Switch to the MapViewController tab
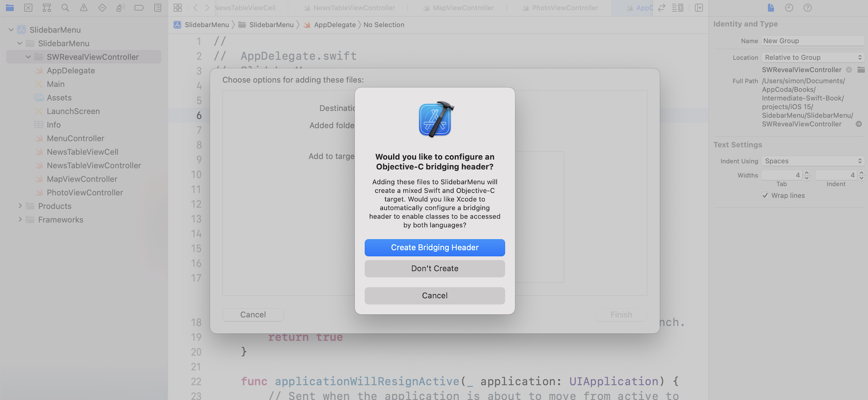 click(x=463, y=8)
